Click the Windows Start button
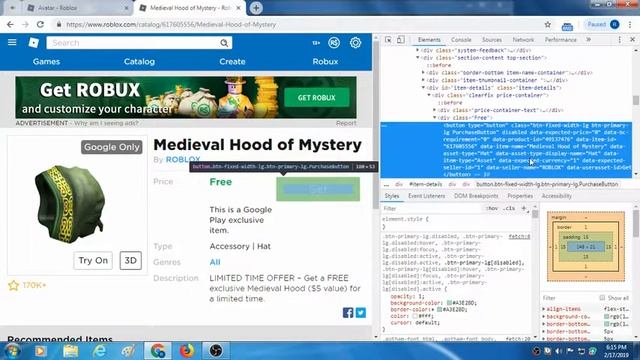Image resolution: width=640 pixels, height=360 pixels. (12, 351)
